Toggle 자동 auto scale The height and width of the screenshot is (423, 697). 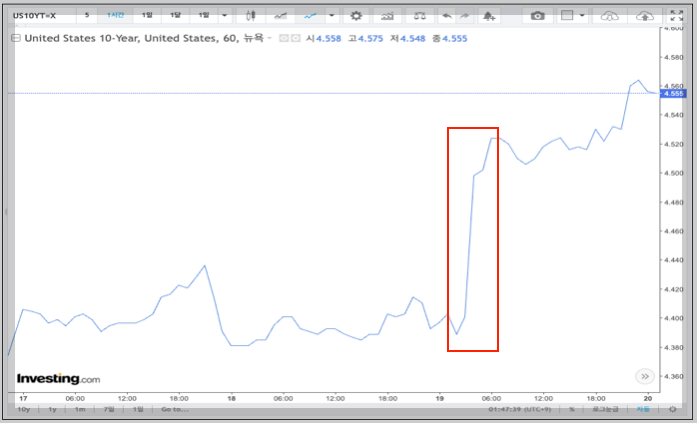pyautogui.click(x=643, y=409)
